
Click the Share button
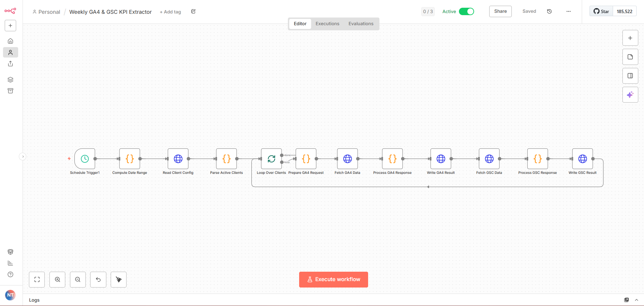point(500,11)
